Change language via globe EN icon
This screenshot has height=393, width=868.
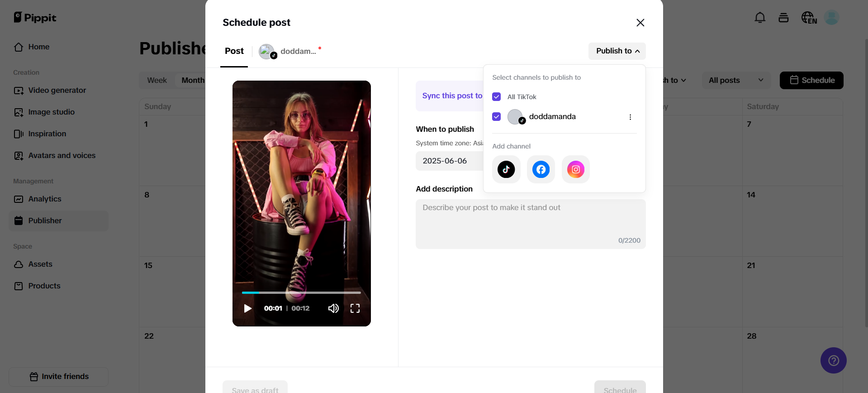[809, 18]
